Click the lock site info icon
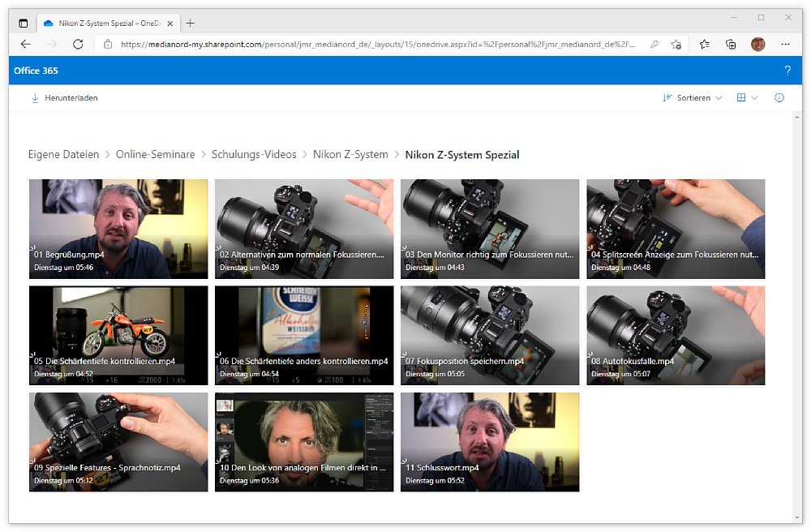811x532 pixels. coord(108,45)
